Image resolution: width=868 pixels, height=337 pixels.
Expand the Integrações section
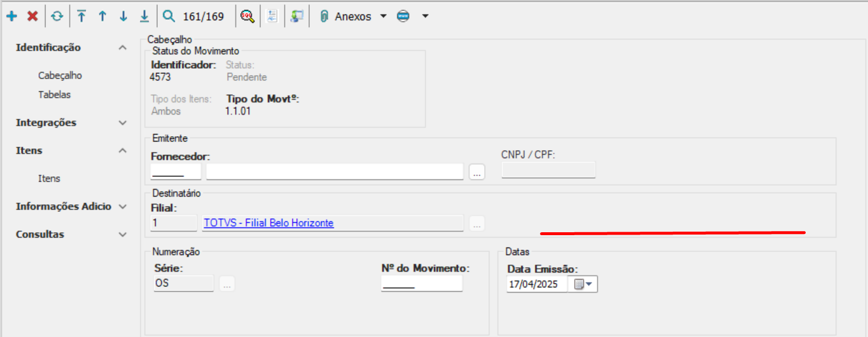[x=122, y=123]
